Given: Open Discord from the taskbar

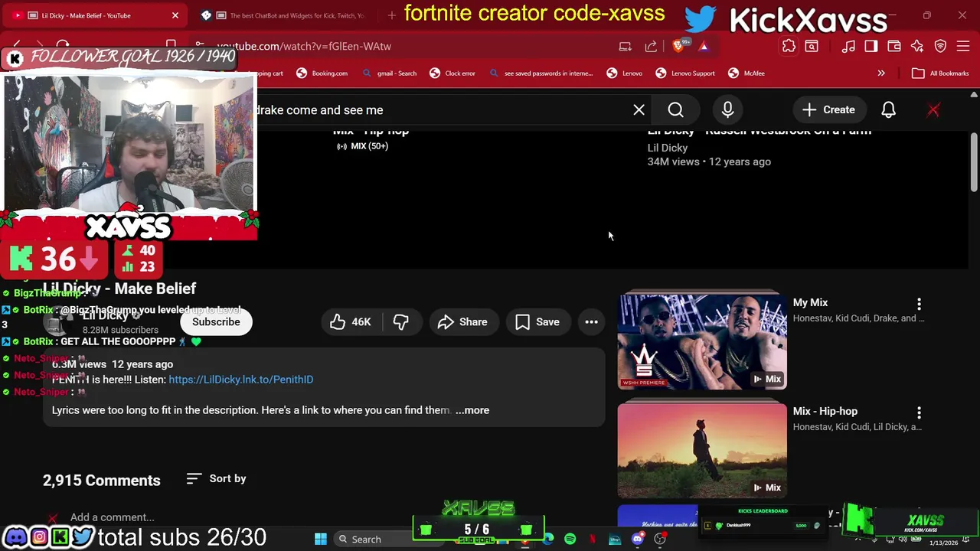Looking at the screenshot, I should click(x=637, y=540).
